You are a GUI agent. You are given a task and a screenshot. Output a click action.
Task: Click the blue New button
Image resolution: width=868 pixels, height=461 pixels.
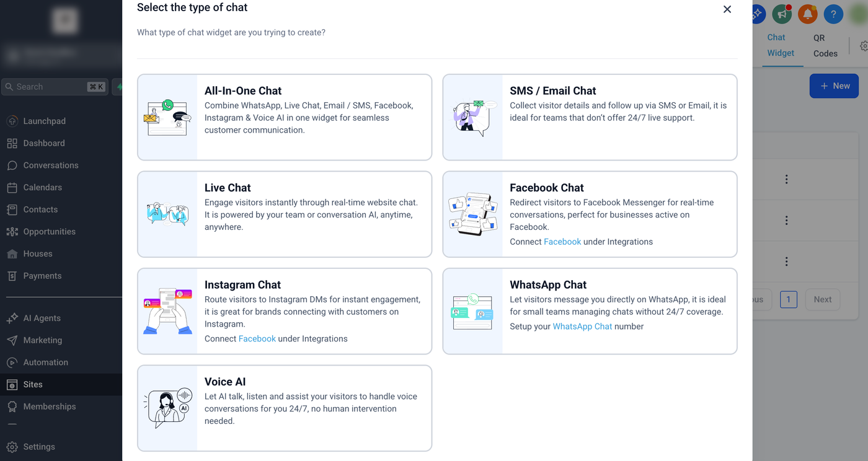pyautogui.click(x=834, y=86)
